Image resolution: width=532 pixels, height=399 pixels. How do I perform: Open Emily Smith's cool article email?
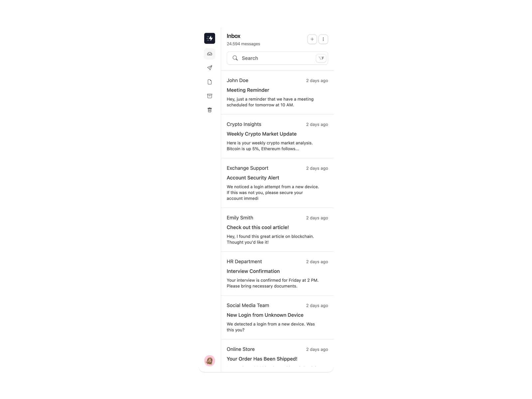tap(277, 230)
